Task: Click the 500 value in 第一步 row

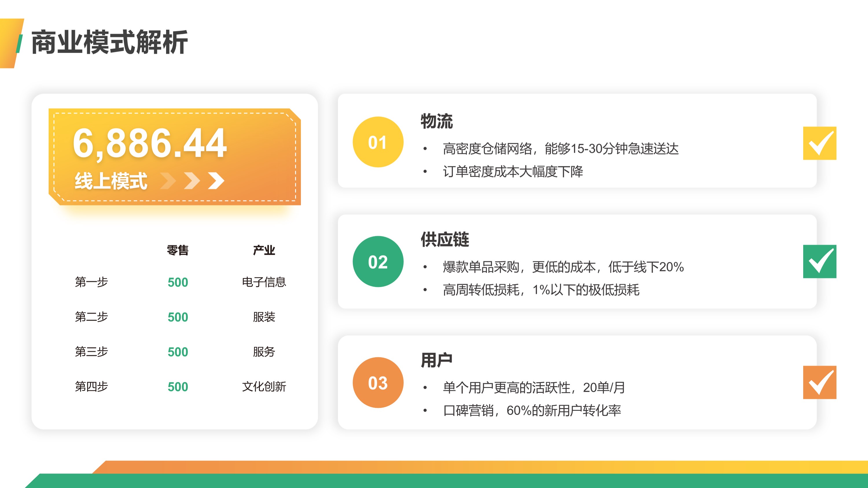Action: [178, 282]
